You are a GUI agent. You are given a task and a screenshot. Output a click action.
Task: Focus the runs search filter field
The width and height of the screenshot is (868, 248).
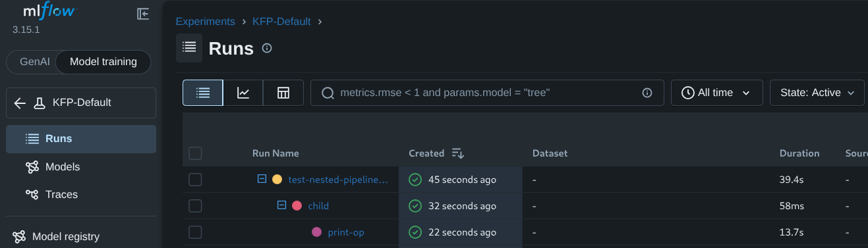pos(487,93)
